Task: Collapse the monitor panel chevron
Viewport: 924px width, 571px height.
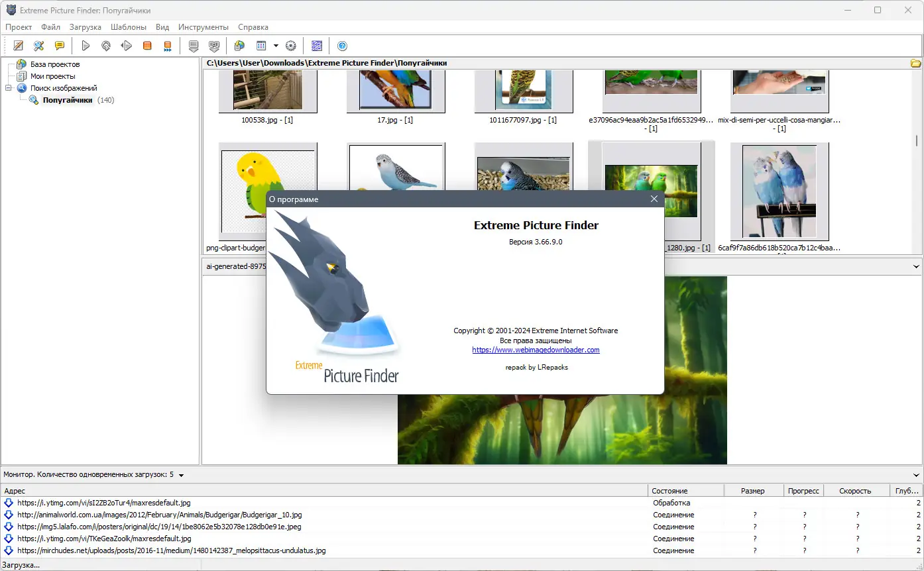Action: (x=916, y=475)
